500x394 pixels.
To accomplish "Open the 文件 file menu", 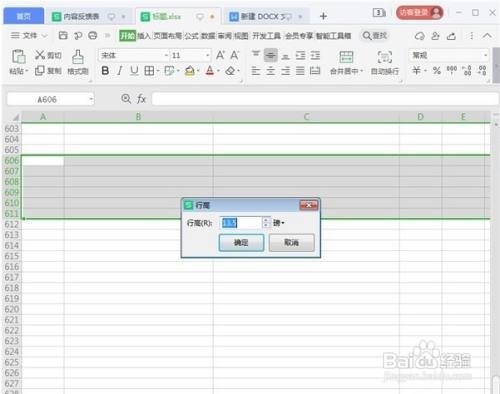I will (x=29, y=35).
